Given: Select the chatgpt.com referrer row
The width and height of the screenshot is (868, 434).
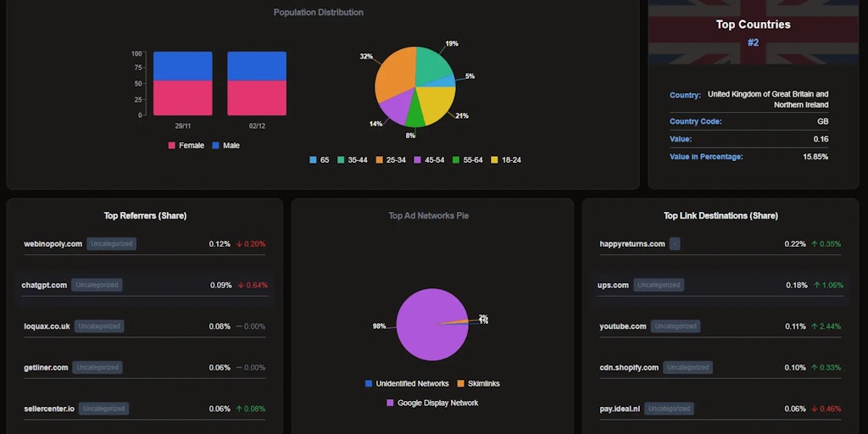Looking at the screenshot, I should tap(144, 285).
